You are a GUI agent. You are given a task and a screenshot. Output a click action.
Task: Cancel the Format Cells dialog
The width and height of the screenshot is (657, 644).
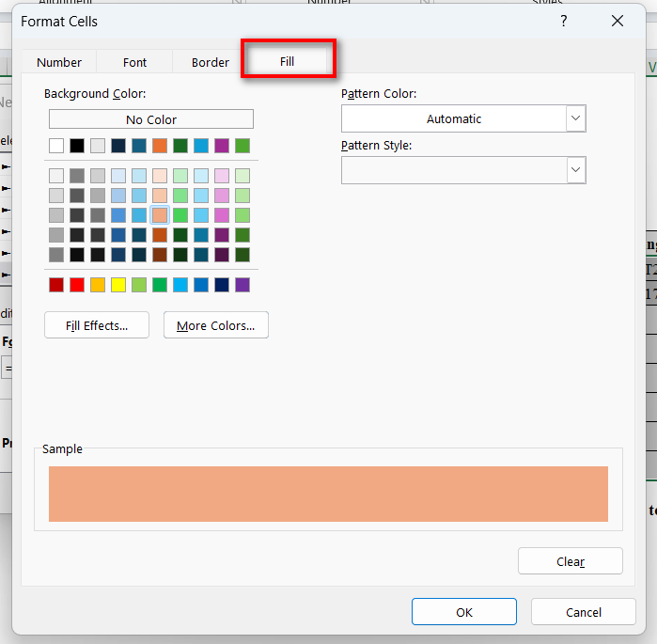583,612
